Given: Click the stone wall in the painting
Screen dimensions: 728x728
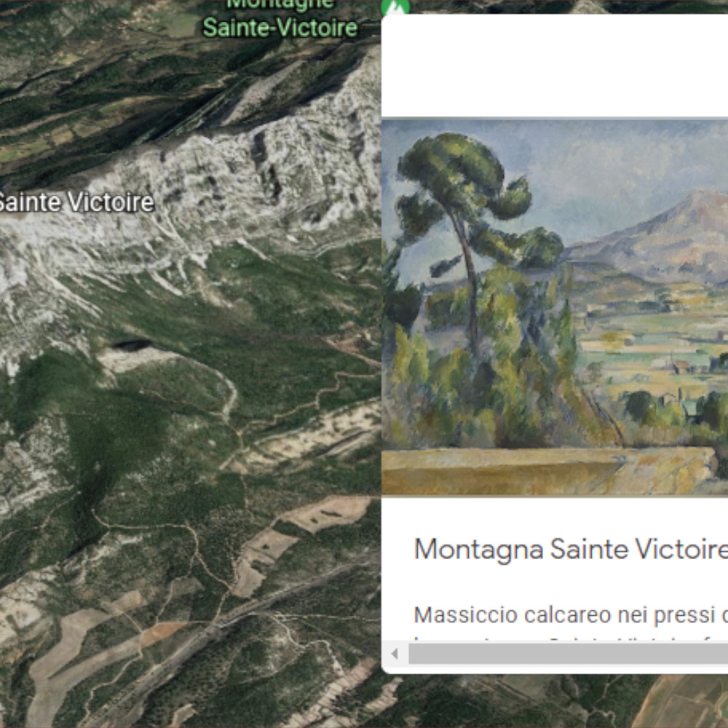Looking at the screenshot, I should point(548,470).
